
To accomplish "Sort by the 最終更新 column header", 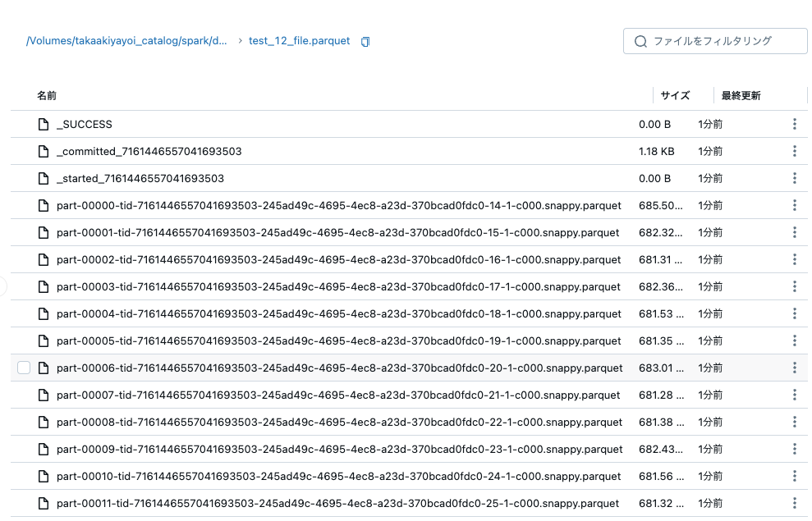I will [741, 96].
